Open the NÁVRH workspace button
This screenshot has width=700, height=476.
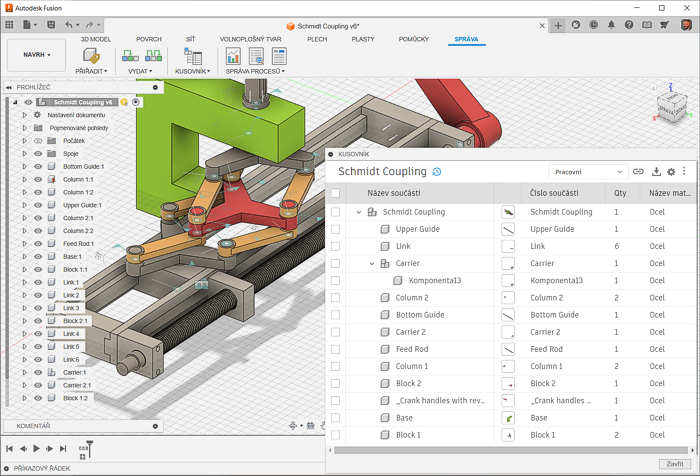point(35,55)
